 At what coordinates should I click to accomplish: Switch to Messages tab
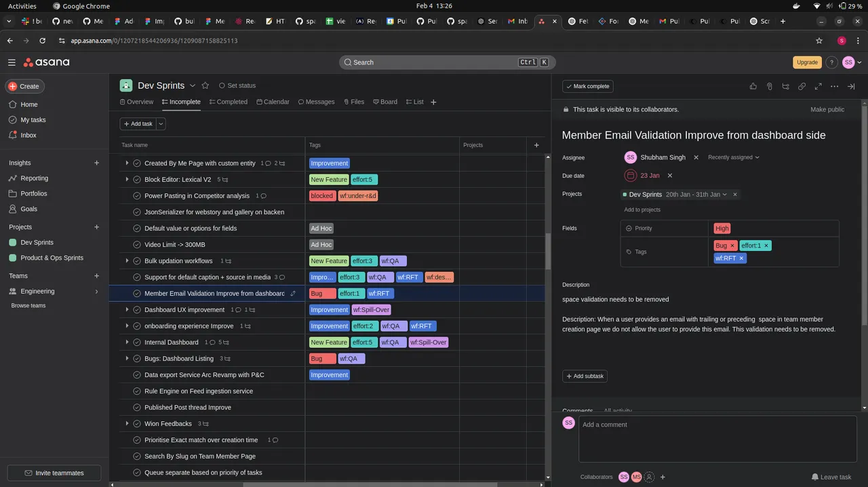[x=316, y=102]
